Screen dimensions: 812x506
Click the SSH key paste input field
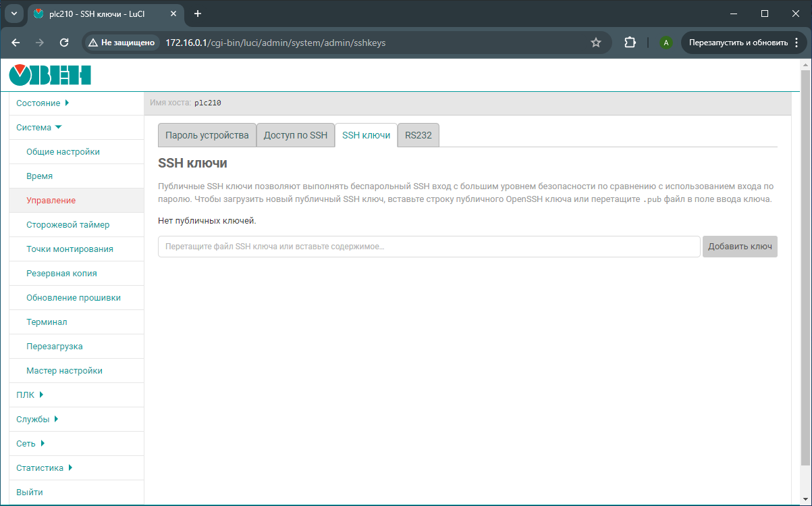point(429,247)
